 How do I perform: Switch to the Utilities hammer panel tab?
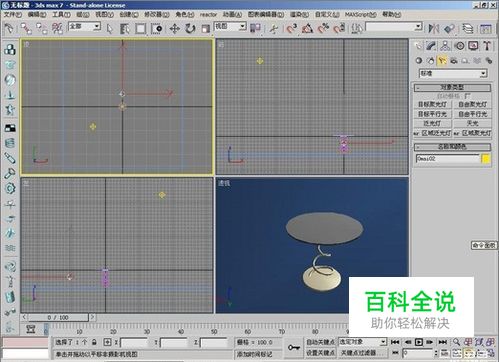(x=487, y=46)
